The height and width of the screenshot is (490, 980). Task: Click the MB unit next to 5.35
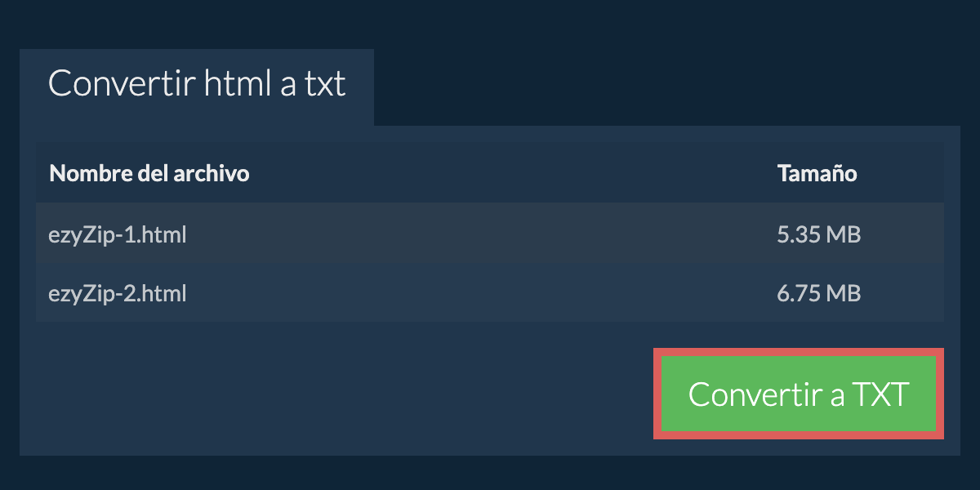844,235
